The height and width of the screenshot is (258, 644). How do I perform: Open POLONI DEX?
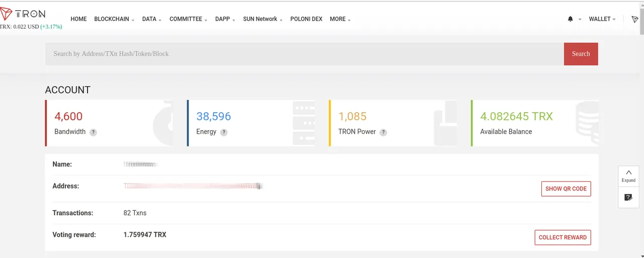(306, 19)
